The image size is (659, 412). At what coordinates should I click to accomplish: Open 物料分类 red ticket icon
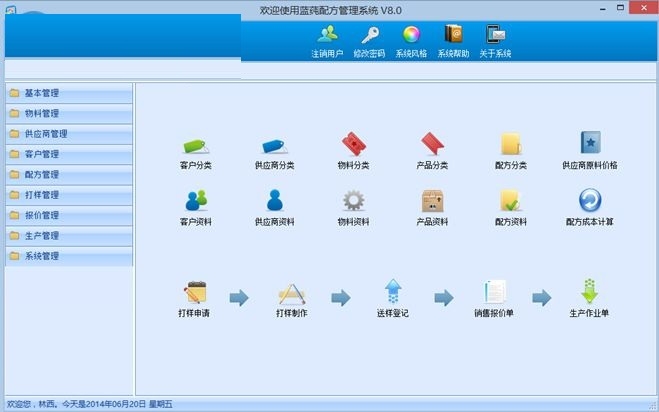pos(353,144)
